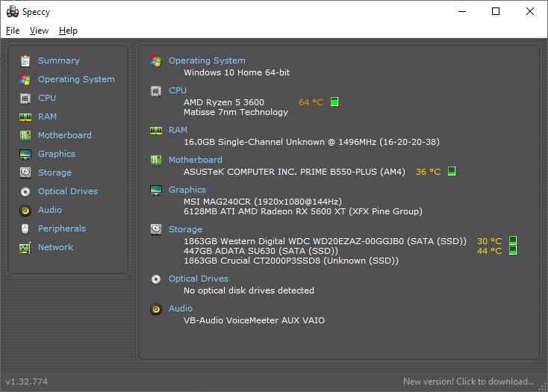This screenshot has height=392, width=548.
Task: Click 'New version! Click to download...' link
Action: pos(469,381)
